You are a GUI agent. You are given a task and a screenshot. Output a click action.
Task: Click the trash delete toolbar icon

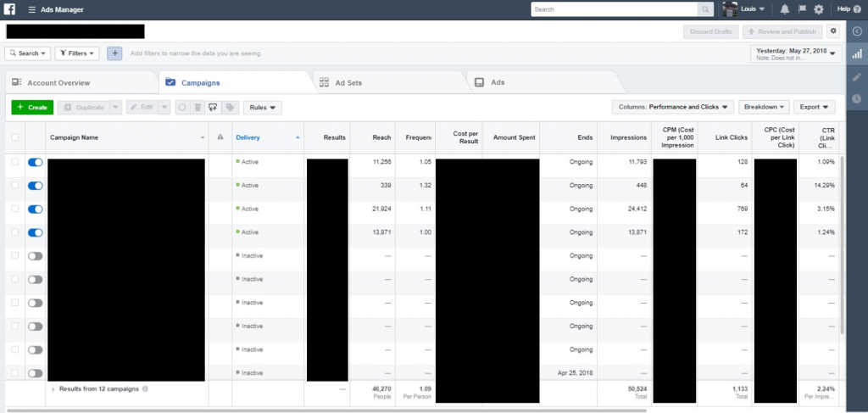tap(197, 108)
